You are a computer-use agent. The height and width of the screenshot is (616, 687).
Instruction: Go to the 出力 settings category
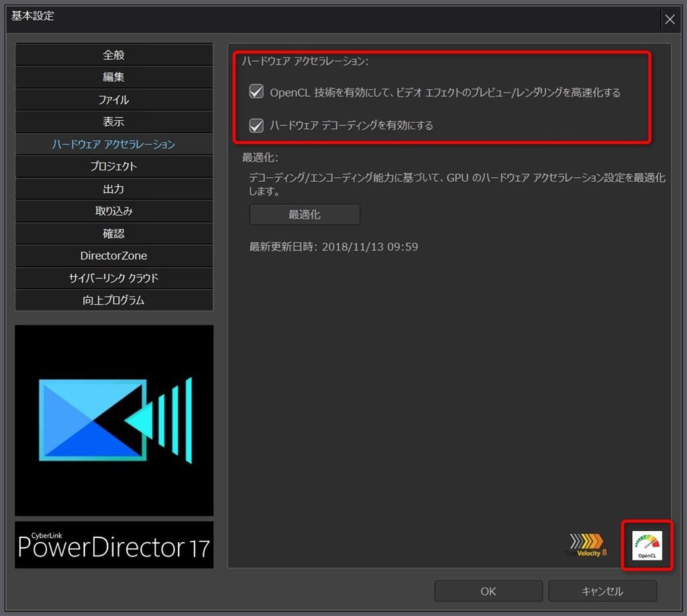(114, 189)
